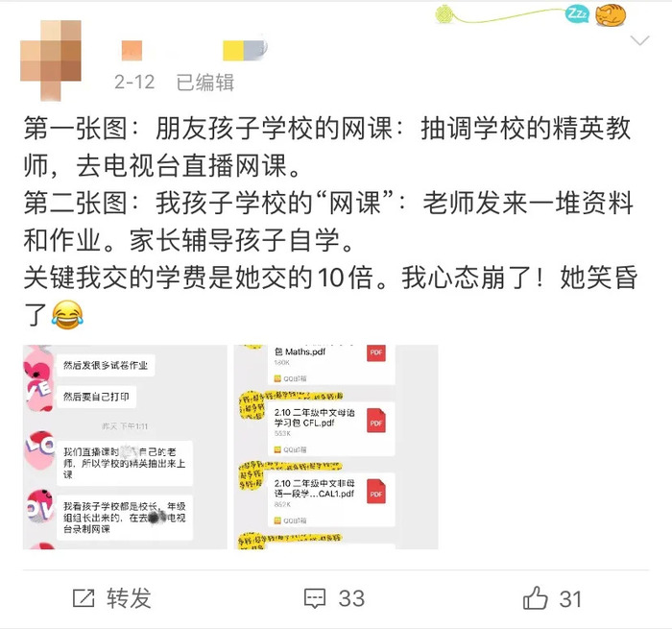Click the blurred orange username

point(132,51)
